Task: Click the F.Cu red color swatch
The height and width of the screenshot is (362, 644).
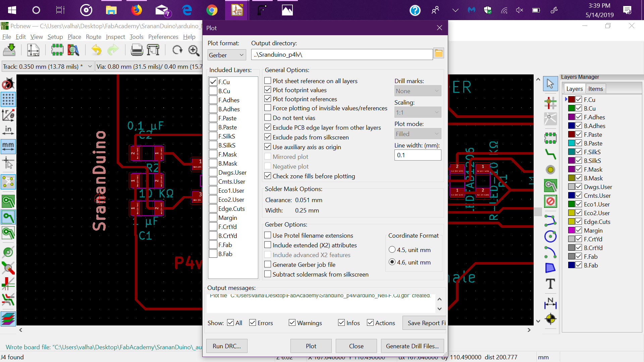Action: [572, 100]
